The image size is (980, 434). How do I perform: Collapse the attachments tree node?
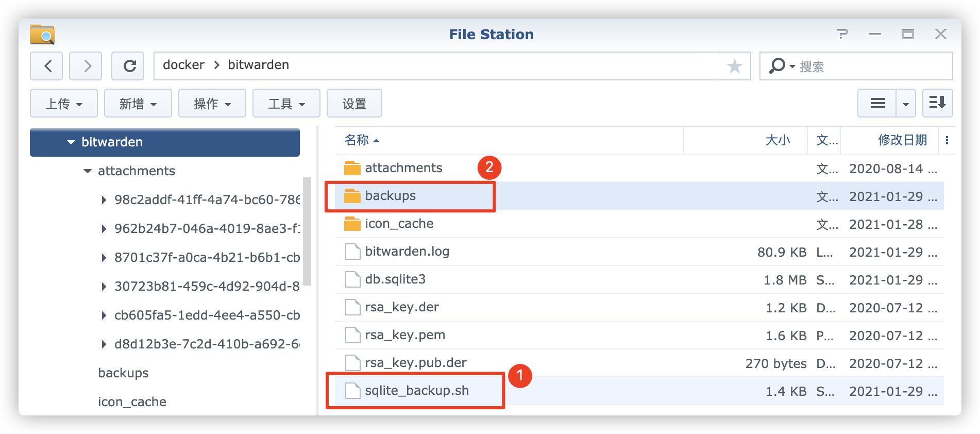click(88, 171)
